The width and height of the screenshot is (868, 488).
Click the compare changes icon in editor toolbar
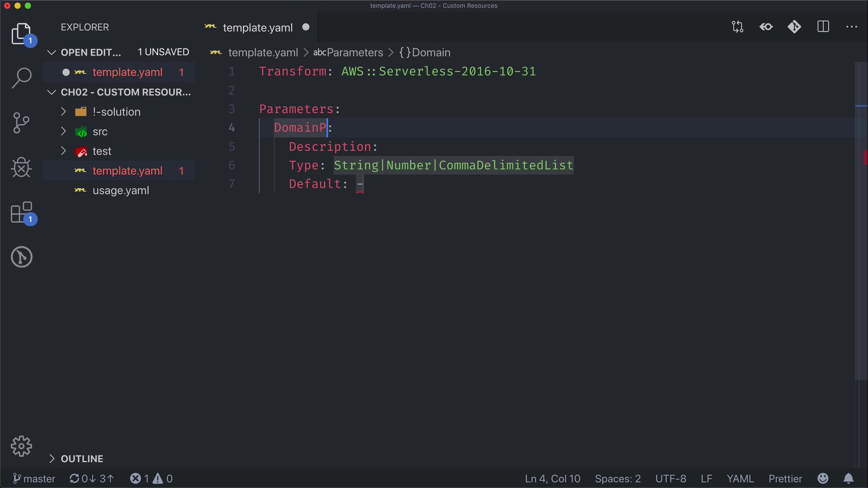738,27
